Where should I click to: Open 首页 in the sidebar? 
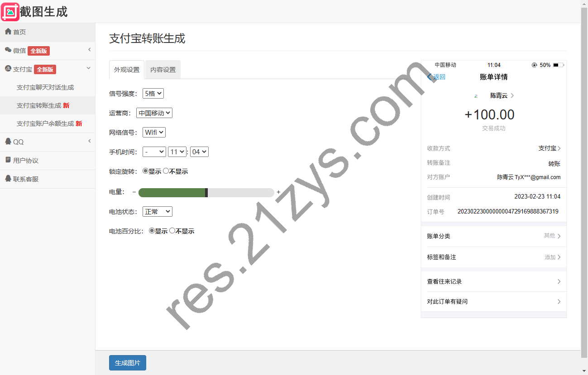pyautogui.click(x=48, y=32)
